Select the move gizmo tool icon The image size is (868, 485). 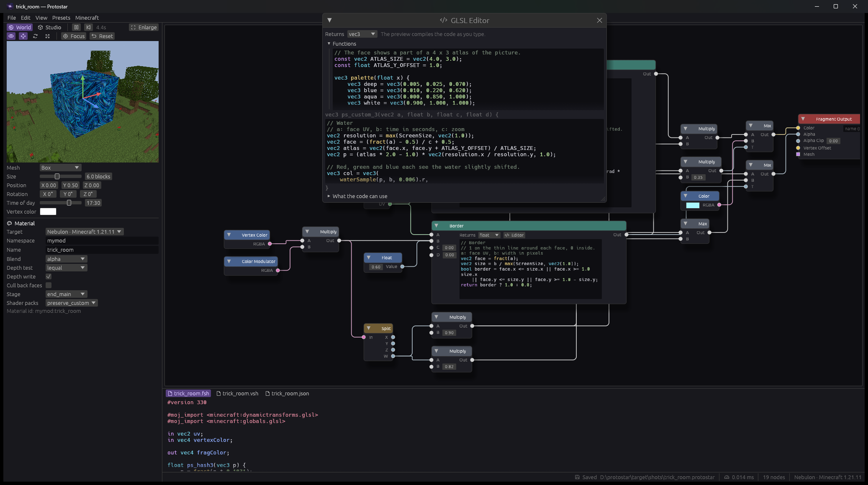coord(23,36)
